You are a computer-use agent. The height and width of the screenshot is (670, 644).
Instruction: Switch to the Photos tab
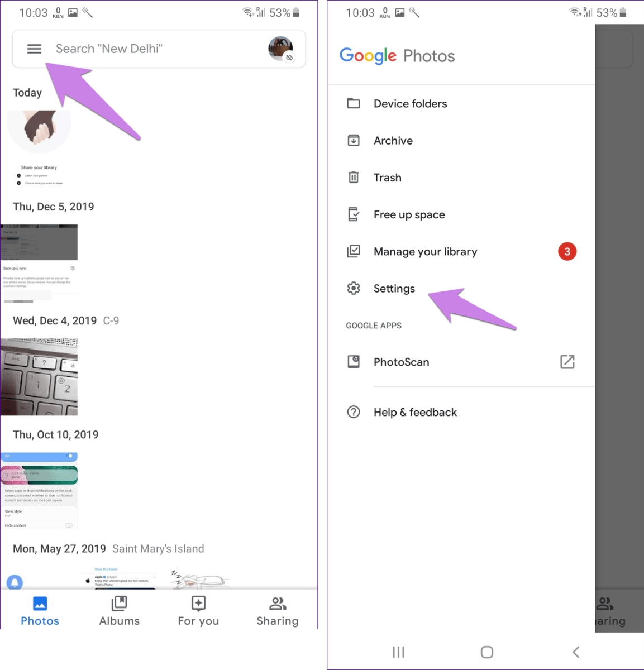coord(40,611)
